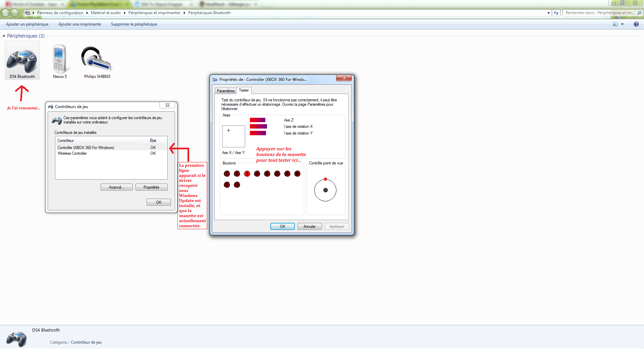The image size is (644, 349).
Task: Open Help with the question mark icon
Action: pyautogui.click(x=636, y=24)
